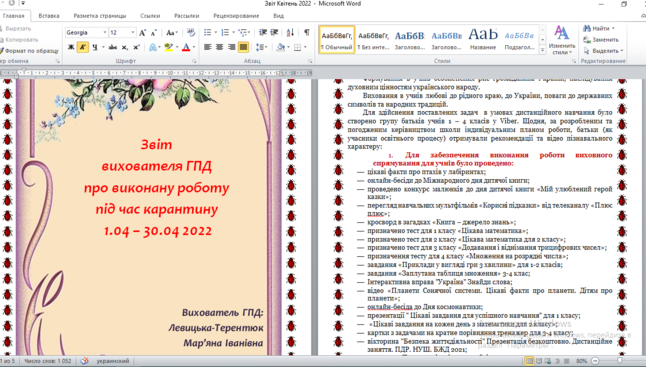This screenshot has height=367, width=646.
Task: Open multilevel list options
Action: coord(243,32)
